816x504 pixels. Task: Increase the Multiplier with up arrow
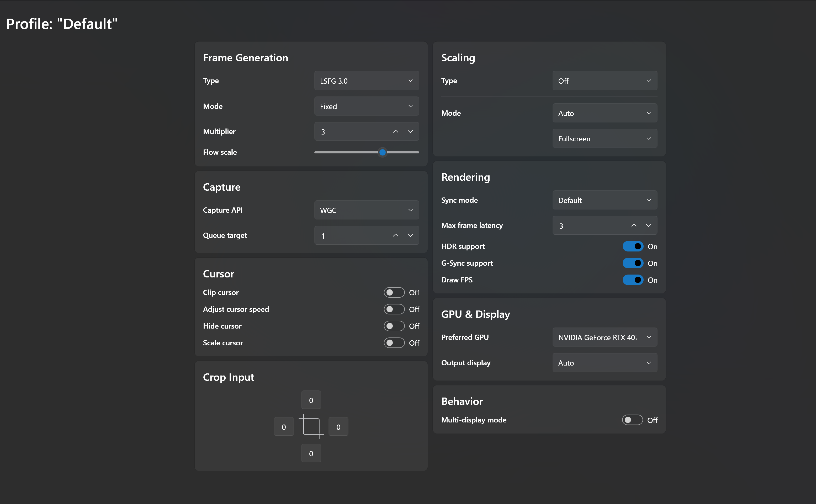[395, 131]
